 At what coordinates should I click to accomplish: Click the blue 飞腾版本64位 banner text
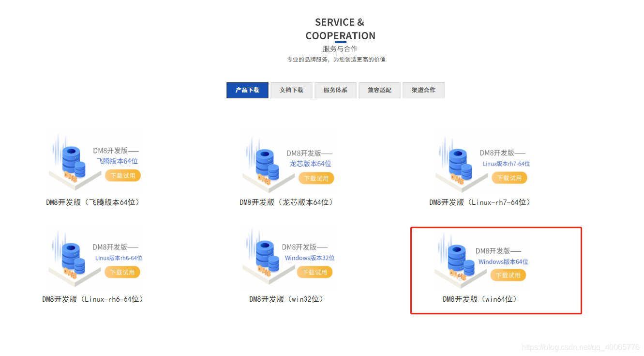tap(117, 161)
